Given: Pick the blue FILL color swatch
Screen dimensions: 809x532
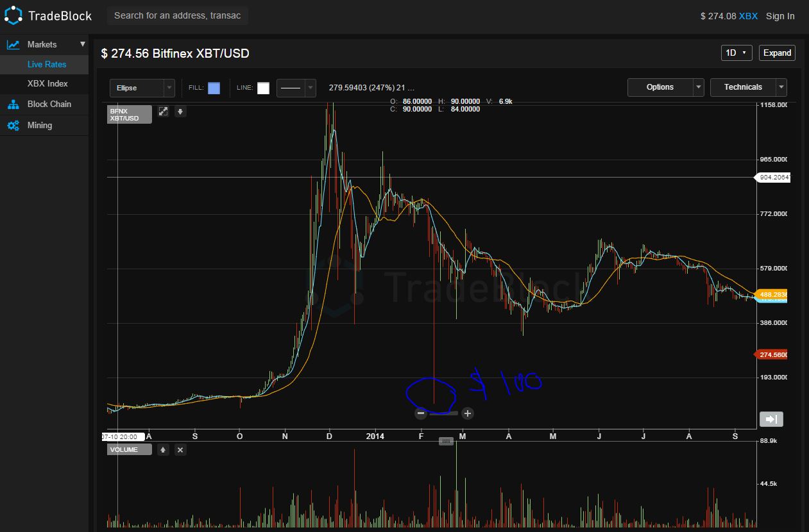Looking at the screenshot, I should click(x=214, y=88).
